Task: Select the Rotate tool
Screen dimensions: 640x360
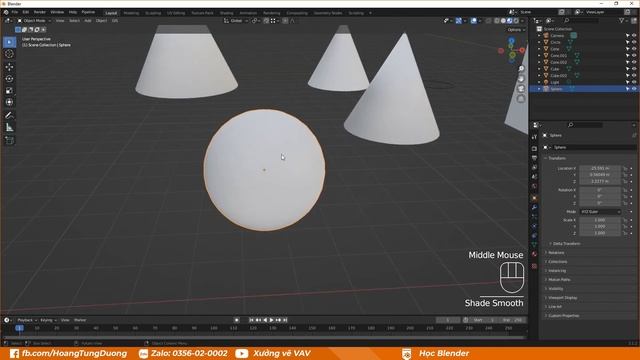Action: [9, 78]
